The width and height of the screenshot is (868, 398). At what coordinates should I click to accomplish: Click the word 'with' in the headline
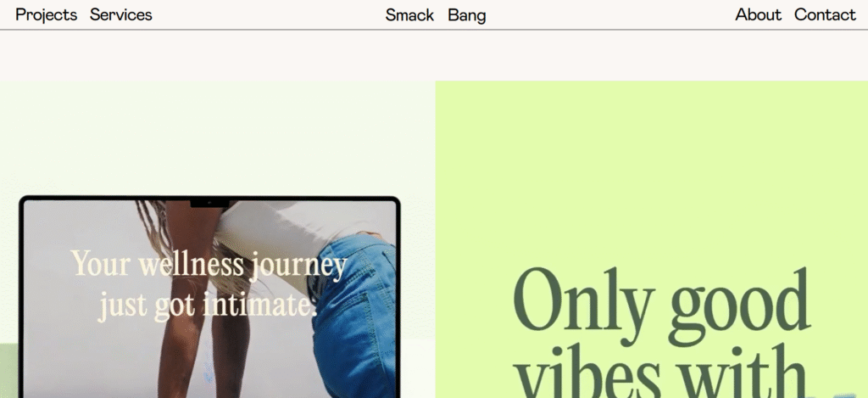[742, 372]
